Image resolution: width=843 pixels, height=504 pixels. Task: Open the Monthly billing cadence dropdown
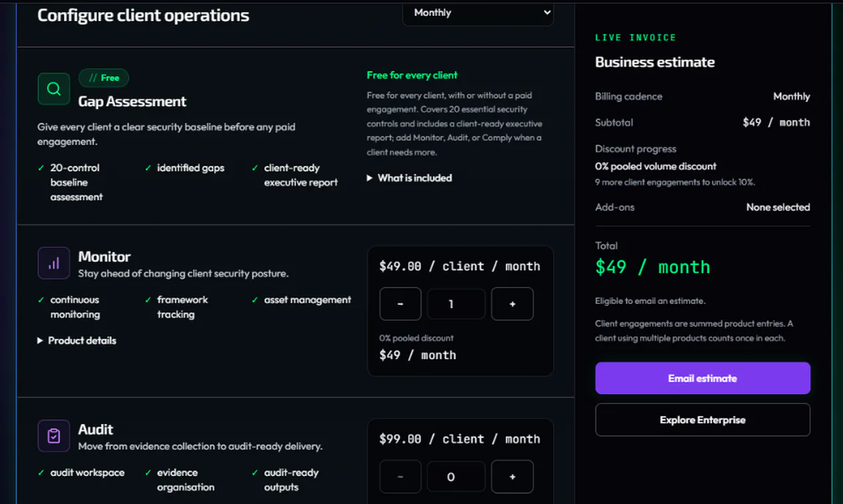point(478,13)
